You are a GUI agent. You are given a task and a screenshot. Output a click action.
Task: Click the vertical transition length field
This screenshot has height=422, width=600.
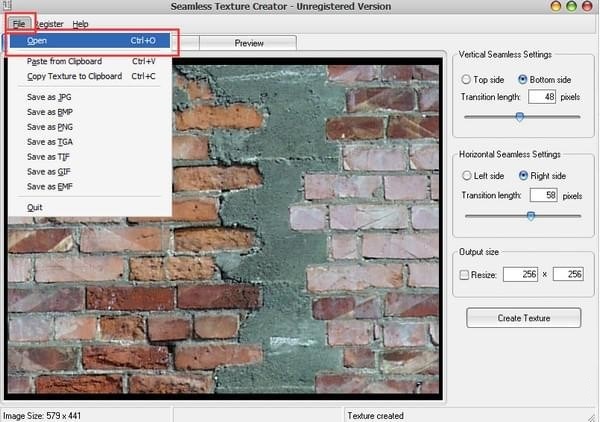[x=543, y=97]
